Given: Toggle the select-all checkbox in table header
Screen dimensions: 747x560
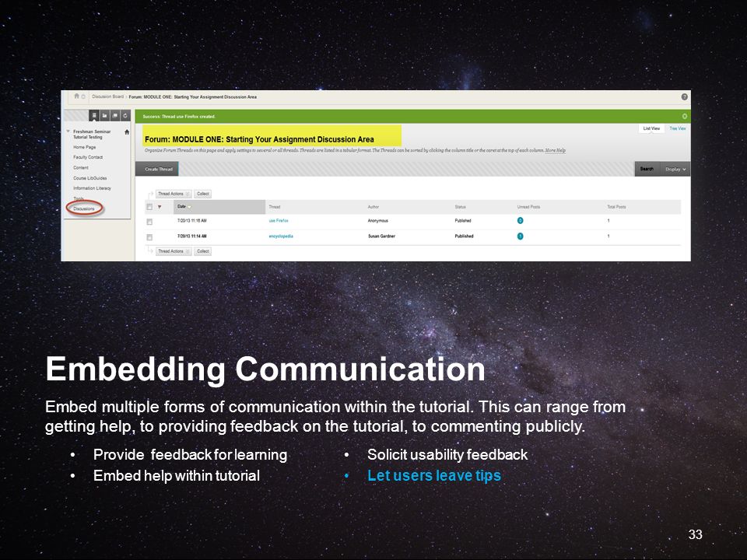Looking at the screenshot, I should (x=149, y=207).
